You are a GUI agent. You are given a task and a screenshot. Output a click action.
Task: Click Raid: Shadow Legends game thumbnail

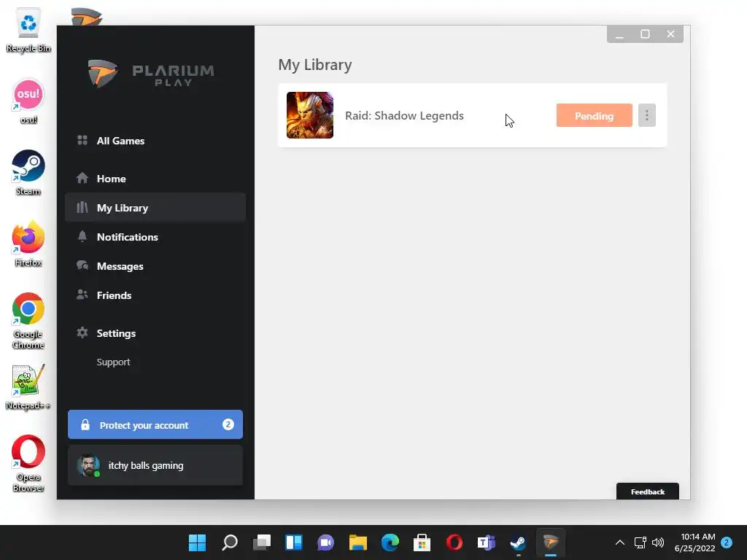pyautogui.click(x=309, y=115)
